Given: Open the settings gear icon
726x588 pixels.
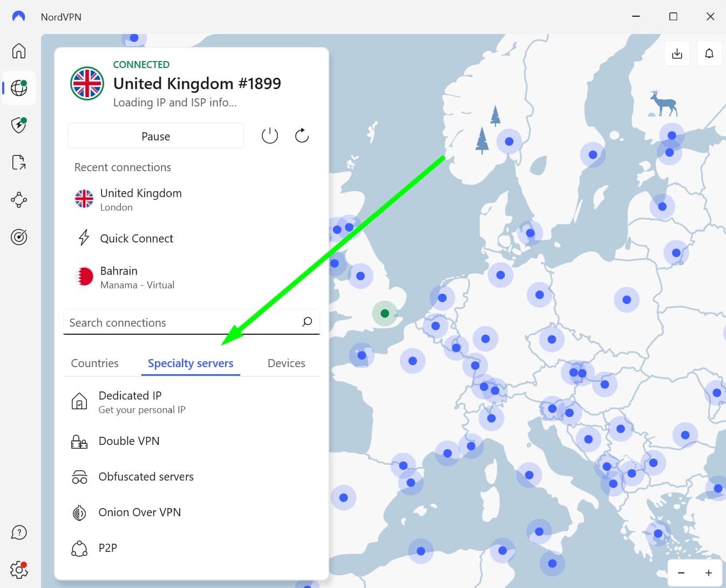Looking at the screenshot, I should (19, 570).
